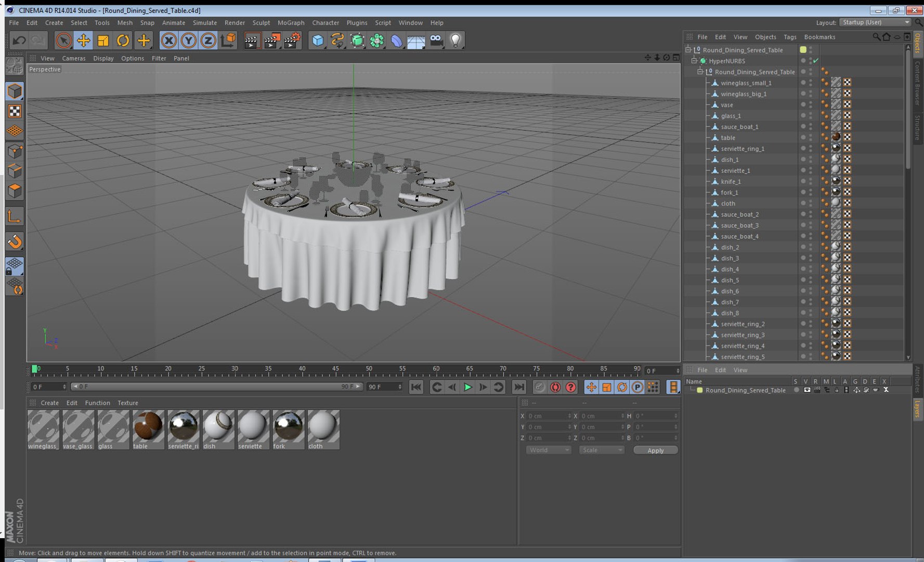Click the Apply button
This screenshot has width=924, height=562.
tap(655, 450)
